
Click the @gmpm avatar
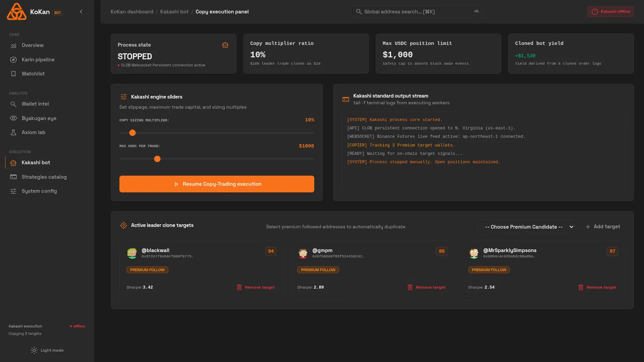point(303,253)
